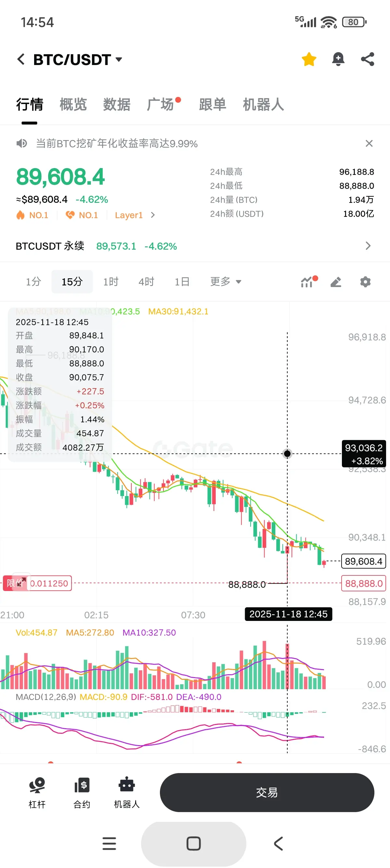Tap chevron at right of BTCUSDT 永续
Image resolution: width=390 pixels, height=868 pixels.
(x=368, y=246)
